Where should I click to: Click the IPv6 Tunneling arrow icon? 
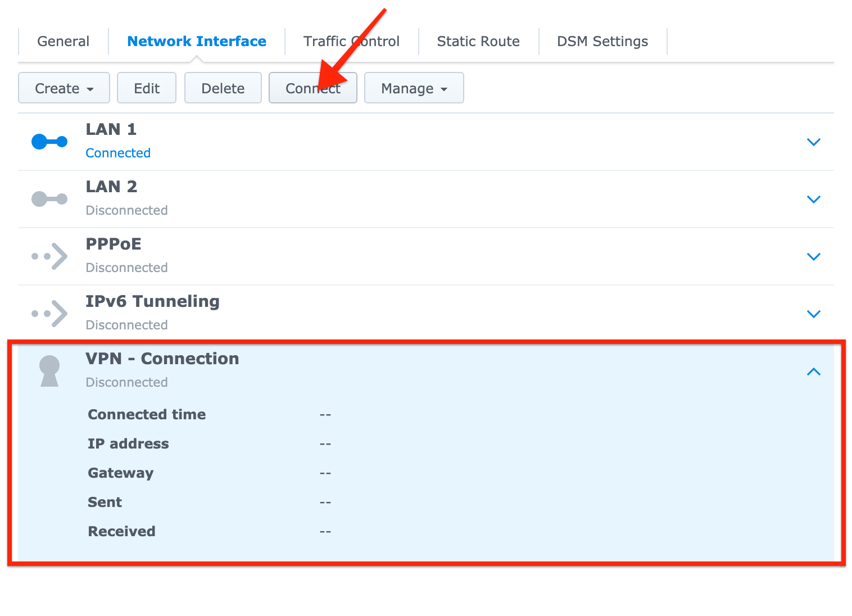click(x=49, y=314)
